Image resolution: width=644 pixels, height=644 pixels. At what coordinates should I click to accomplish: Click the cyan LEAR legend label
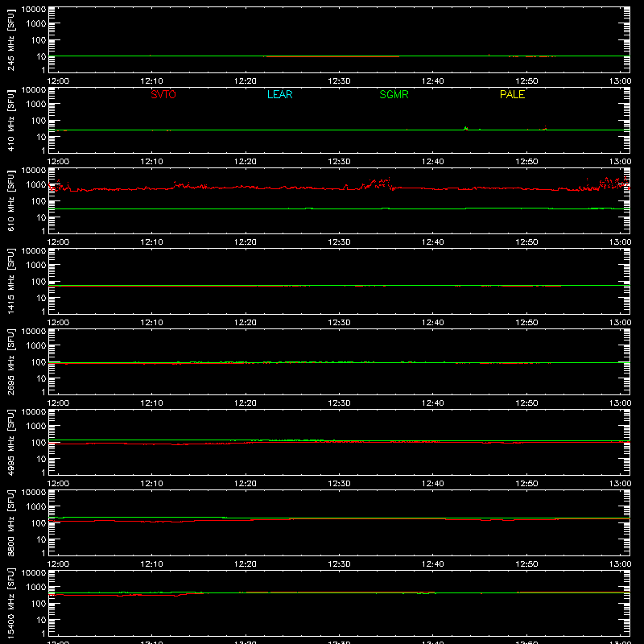tap(279, 94)
